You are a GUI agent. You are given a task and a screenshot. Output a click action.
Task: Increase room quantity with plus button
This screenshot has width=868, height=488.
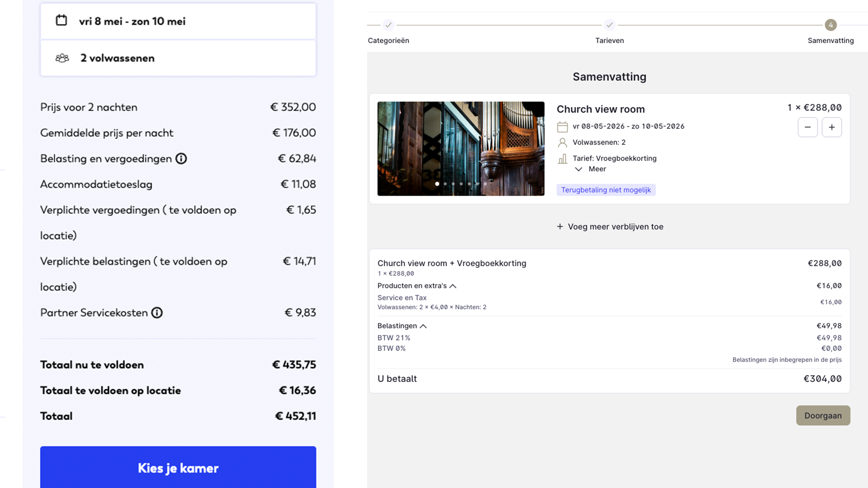click(831, 127)
